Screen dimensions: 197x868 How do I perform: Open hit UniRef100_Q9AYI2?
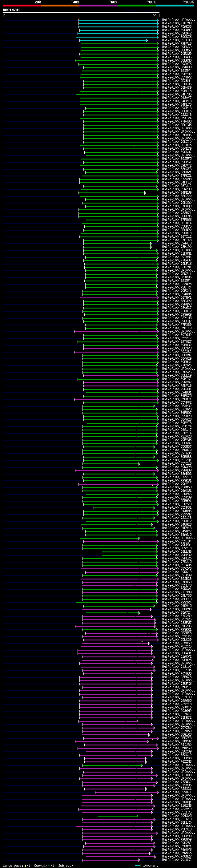(x=177, y=484)
